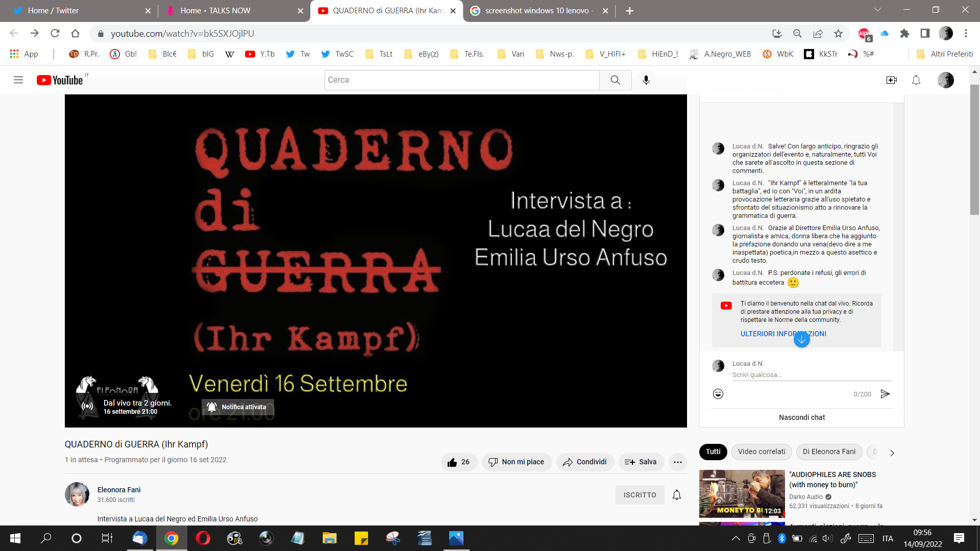This screenshot has height=551, width=980.
Task: Open Chrome tab search dropdown arrow
Action: coord(877,10)
